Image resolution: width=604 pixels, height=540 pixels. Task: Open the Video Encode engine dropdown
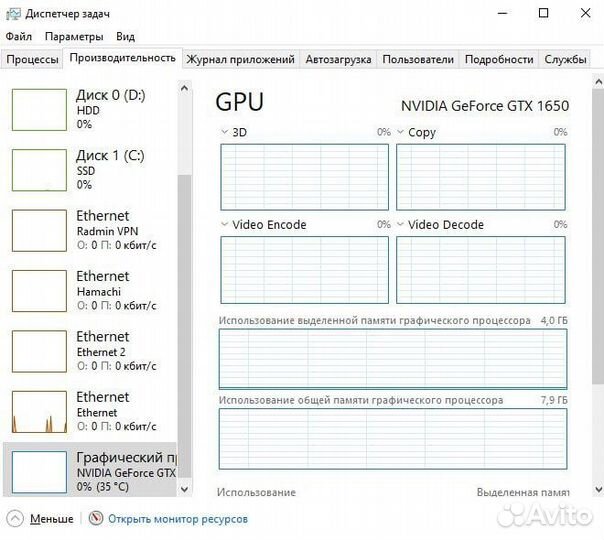tap(225, 224)
